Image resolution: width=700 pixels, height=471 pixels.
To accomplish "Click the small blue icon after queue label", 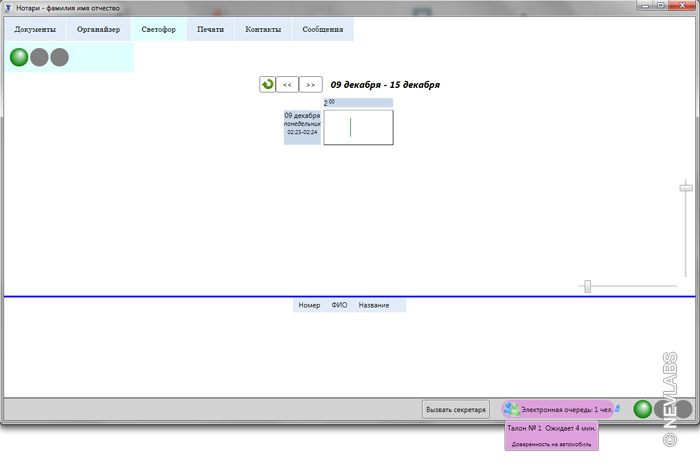I will pos(618,408).
